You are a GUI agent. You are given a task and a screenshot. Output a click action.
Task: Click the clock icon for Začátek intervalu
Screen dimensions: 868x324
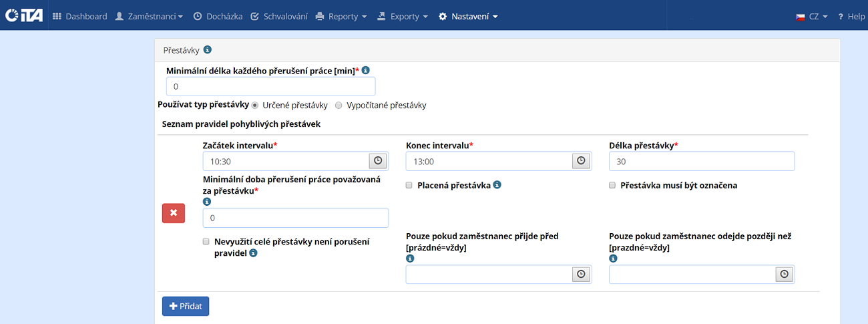tap(378, 161)
